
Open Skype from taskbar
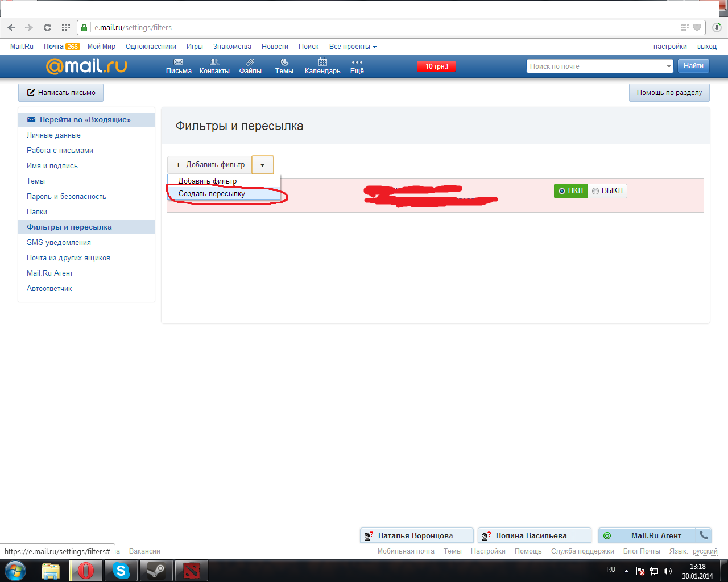click(x=121, y=571)
